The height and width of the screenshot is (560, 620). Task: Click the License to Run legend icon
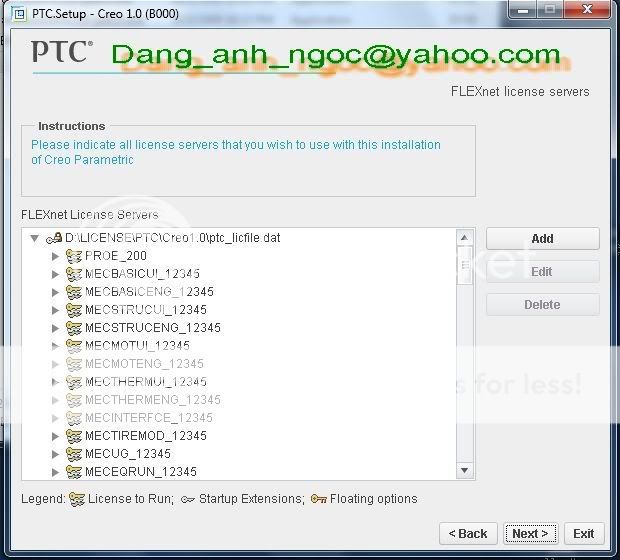[77, 499]
